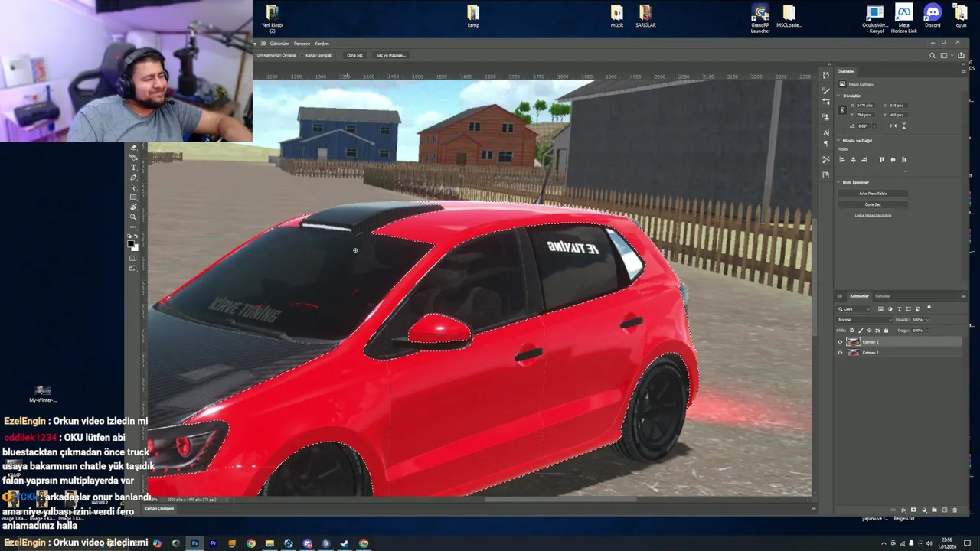Image resolution: width=980 pixels, height=551 pixels.
Task: Swap foreground and background colors
Action: pyautogui.click(x=136, y=236)
